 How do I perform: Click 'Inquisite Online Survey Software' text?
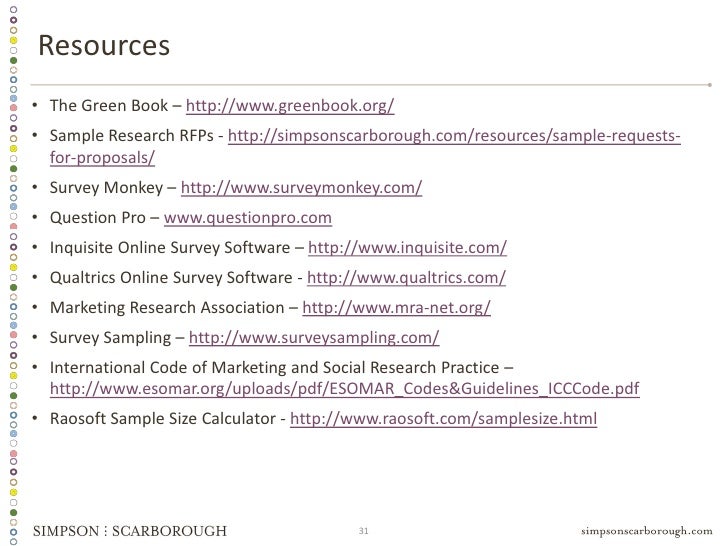pos(170,248)
